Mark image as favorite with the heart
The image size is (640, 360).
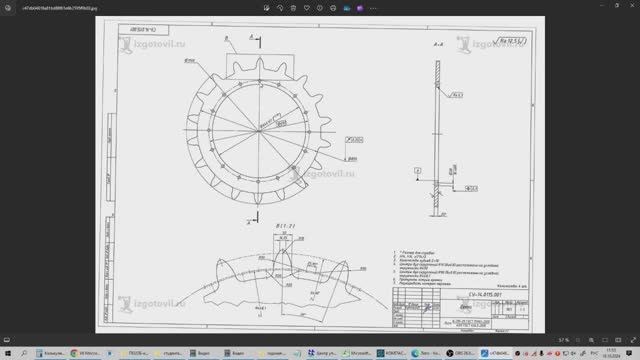[307, 8]
